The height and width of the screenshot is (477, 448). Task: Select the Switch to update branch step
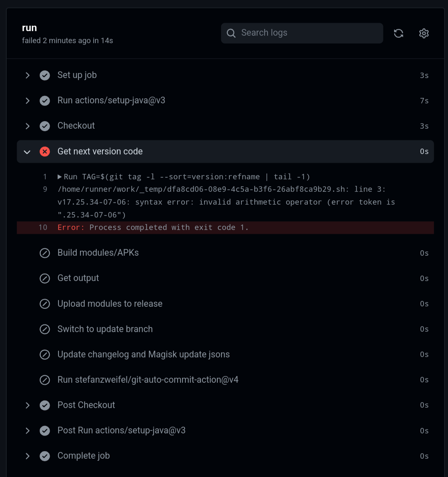105,329
